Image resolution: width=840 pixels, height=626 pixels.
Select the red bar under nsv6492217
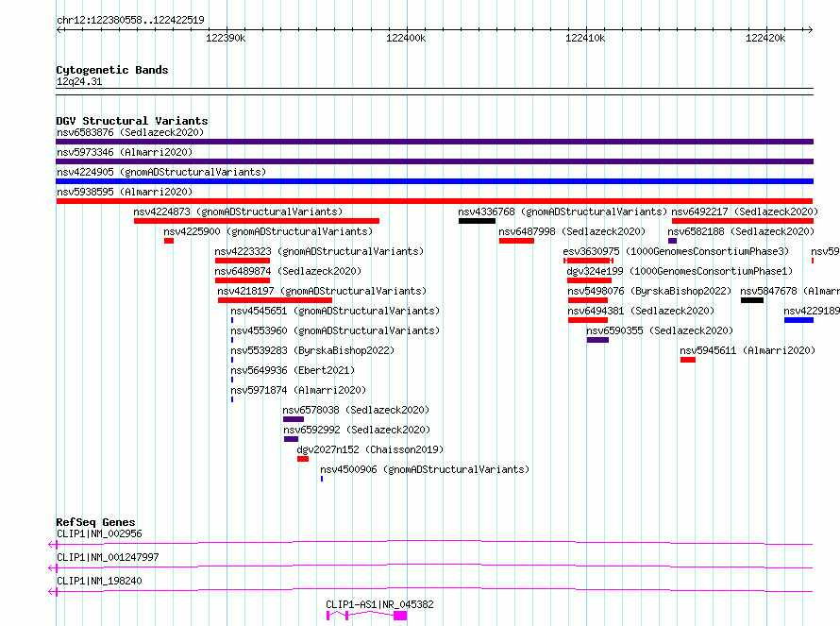(x=743, y=221)
